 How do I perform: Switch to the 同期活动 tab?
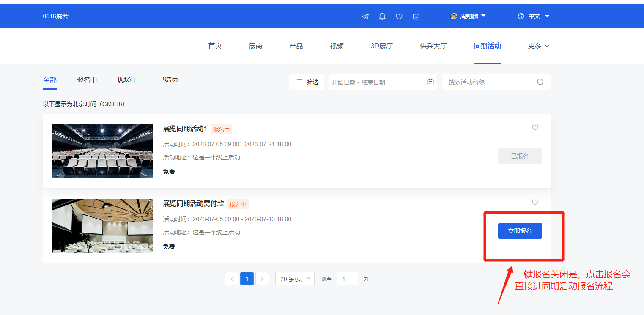(487, 46)
